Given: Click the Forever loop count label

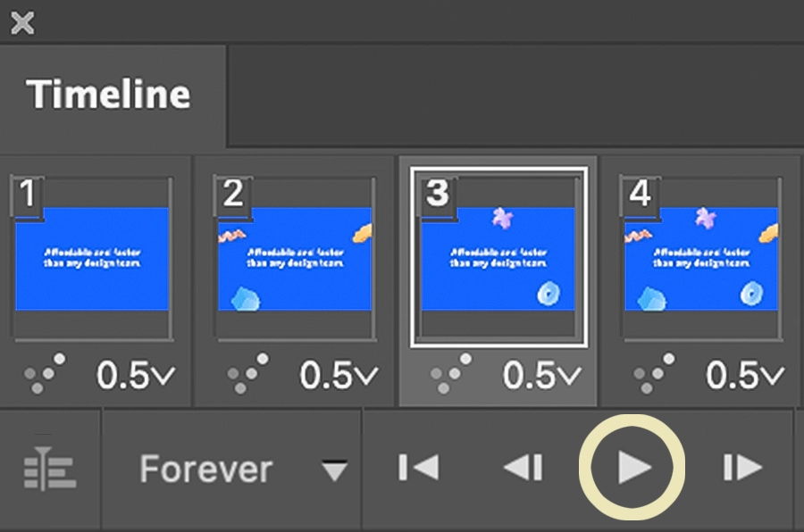Looking at the screenshot, I should [x=205, y=468].
